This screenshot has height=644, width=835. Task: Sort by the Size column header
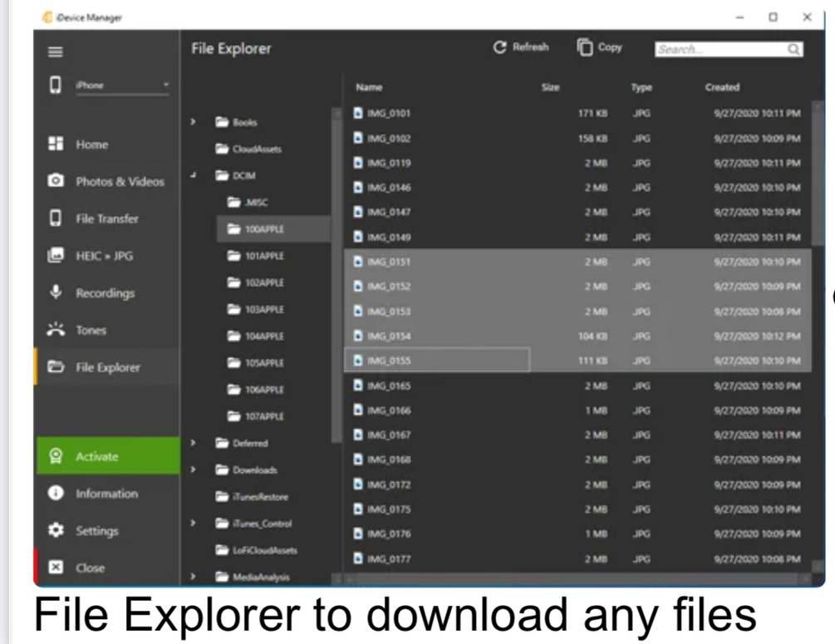coord(551,87)
